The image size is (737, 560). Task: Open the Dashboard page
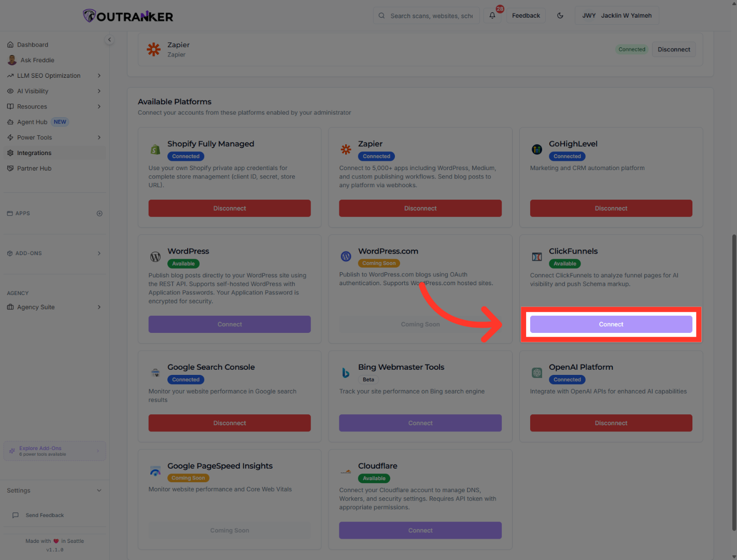pos(32,45)
